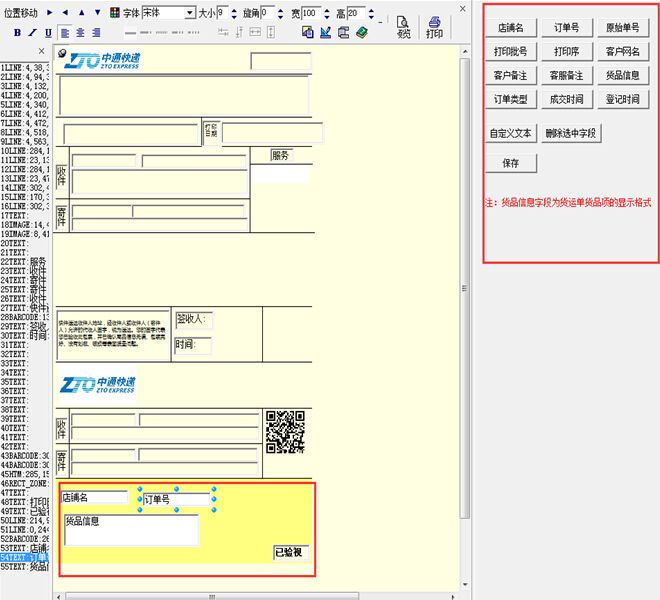Align text to the left
The height and width of the screenshot is (600, 660).
[x=63, y=33]
